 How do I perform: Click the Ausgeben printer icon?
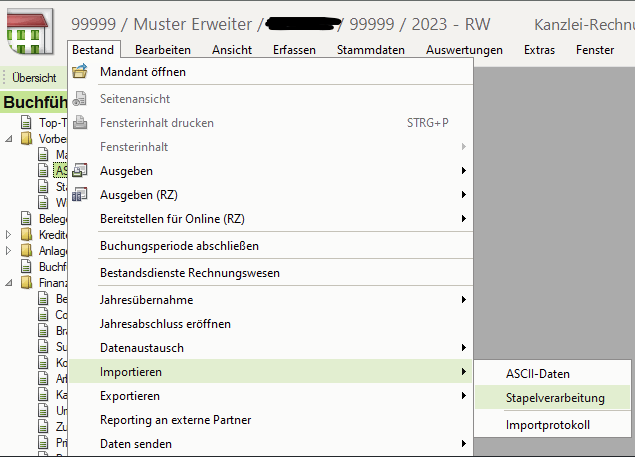tap(80, 171)
